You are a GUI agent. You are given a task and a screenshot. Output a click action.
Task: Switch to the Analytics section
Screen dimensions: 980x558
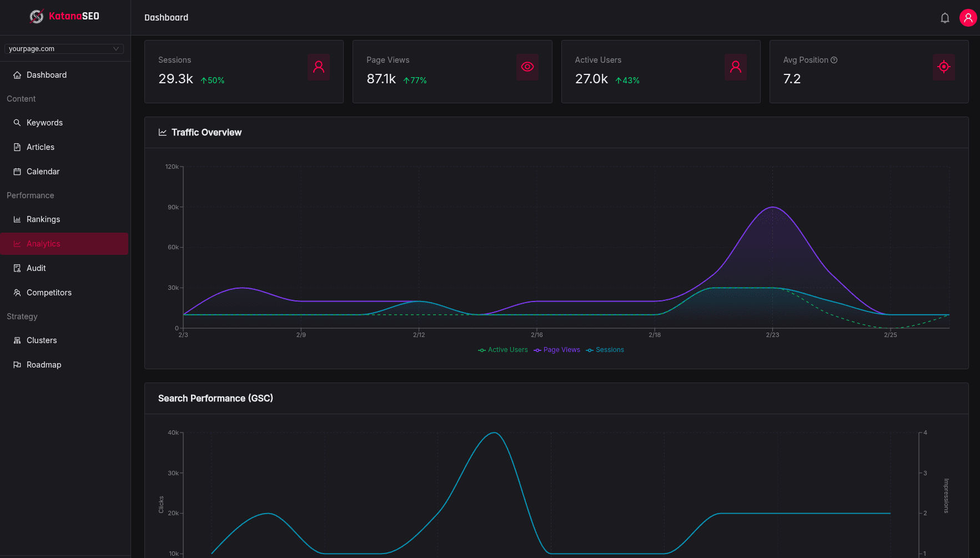43,244
